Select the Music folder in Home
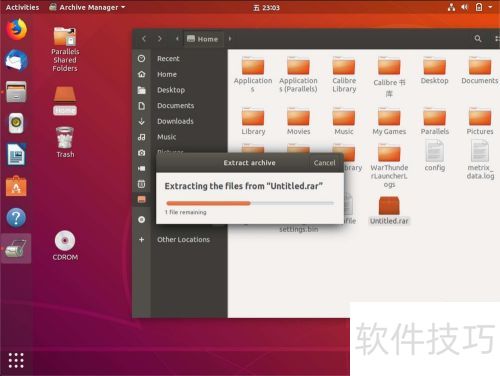Image resolution: width=500 pixels, height=376 pixels. 344,121
